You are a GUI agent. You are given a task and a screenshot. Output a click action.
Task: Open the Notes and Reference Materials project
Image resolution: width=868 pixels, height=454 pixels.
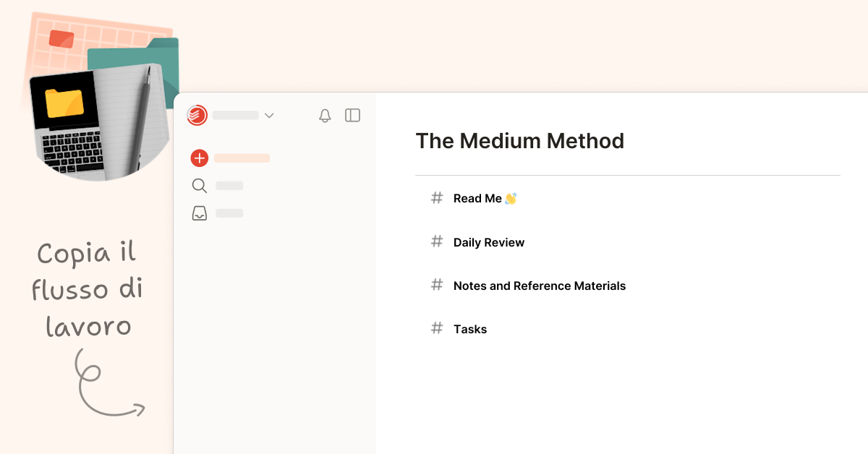(x=540, y=286)
